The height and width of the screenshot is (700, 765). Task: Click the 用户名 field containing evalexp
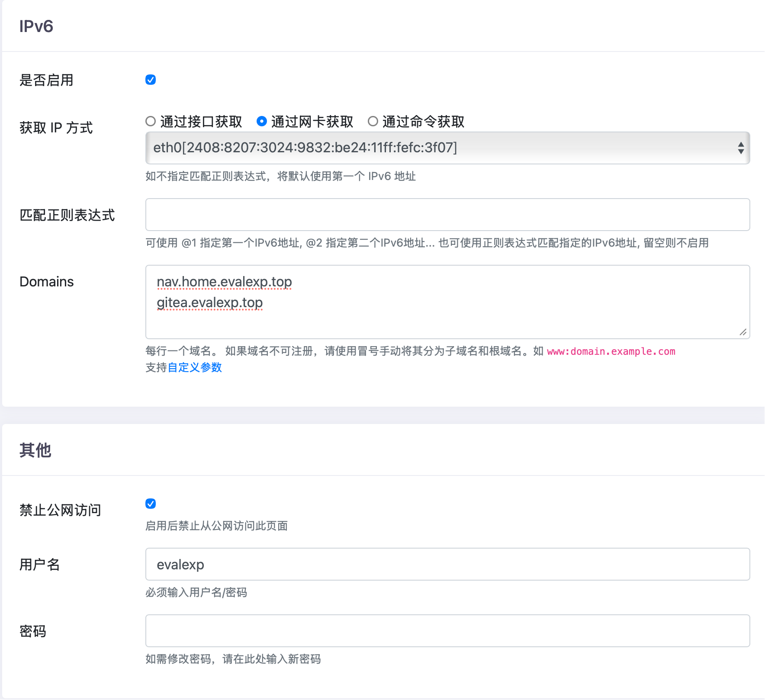tap(447, 564)
